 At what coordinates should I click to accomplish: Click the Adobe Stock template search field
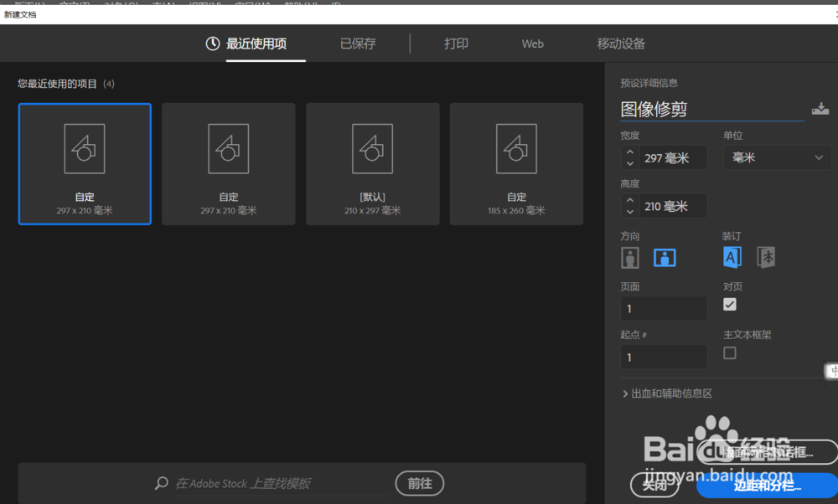click(x=282, y=484)
